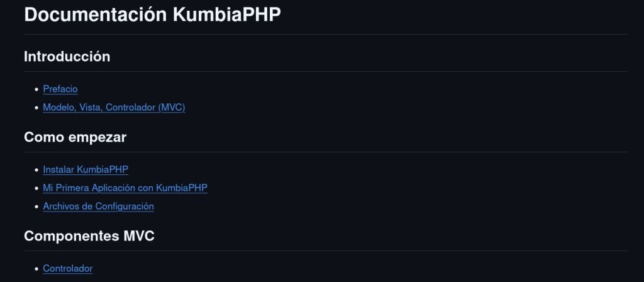Click the divider line under Documentación KumbiaPHP
Viewport: 644px width, 282px height.
[326, 34]
